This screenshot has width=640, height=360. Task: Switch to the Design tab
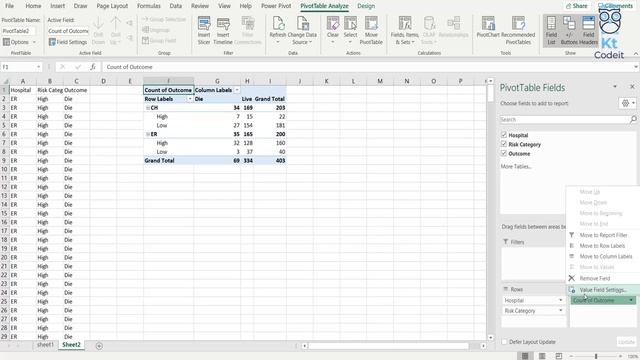pyautogui.click(x=366, y=6)
